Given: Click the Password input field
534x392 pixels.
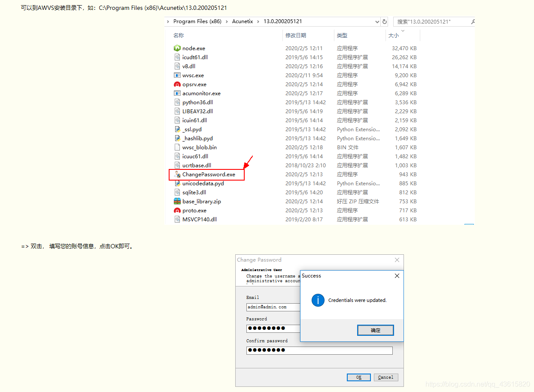Looking at the screenshot, I should click(273, 329).
